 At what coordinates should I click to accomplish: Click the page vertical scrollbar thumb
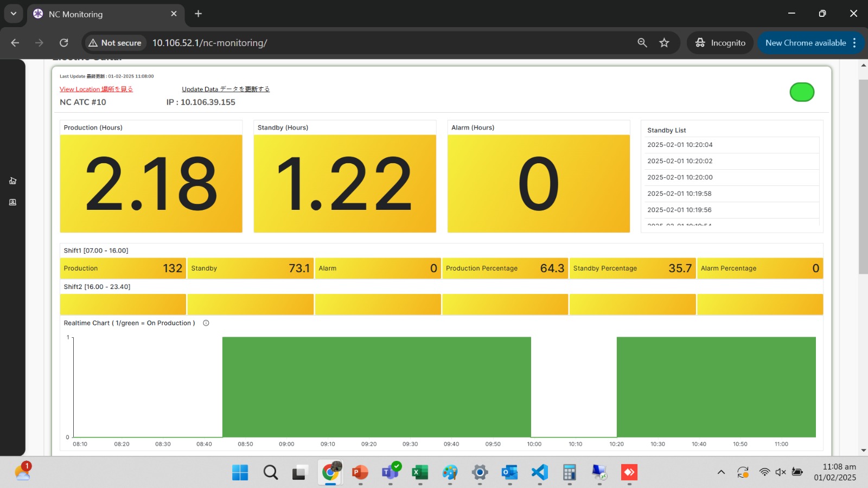pos(863,176)
